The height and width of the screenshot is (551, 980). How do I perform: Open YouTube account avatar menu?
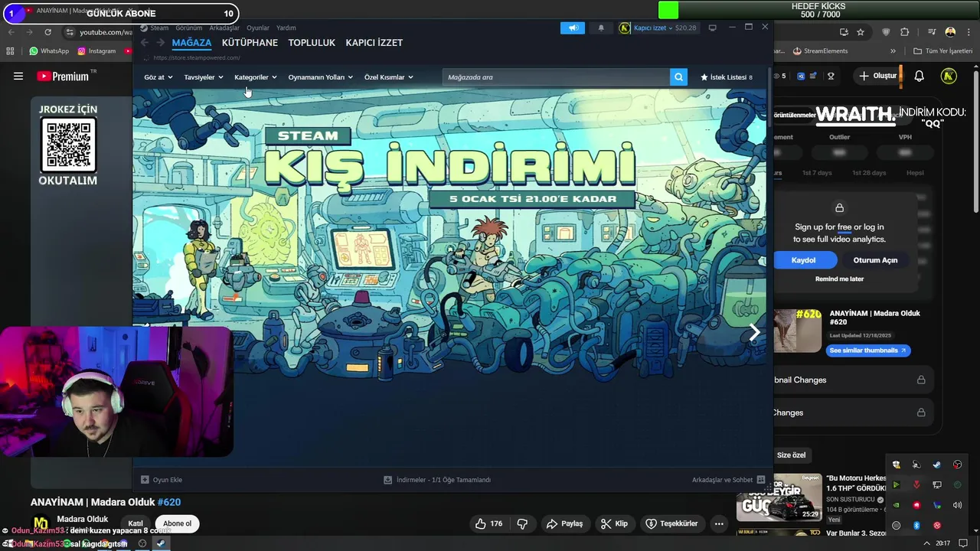pos(949,76)
